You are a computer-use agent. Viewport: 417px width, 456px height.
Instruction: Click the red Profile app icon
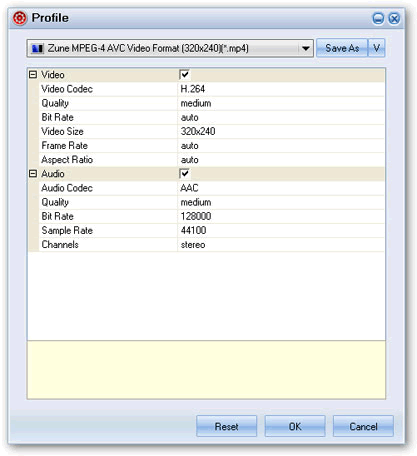click(x=20, y=18)
